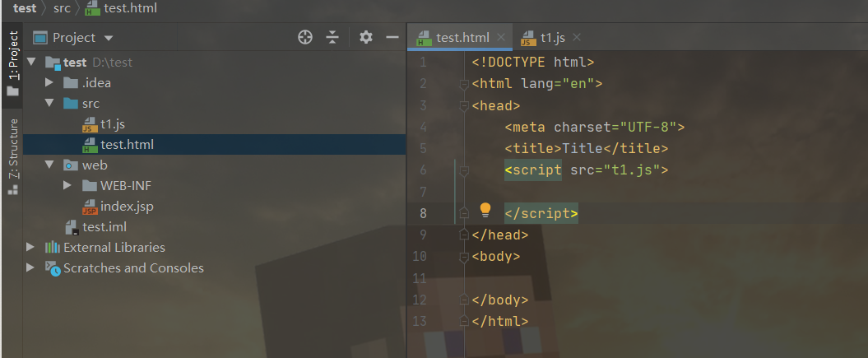868x358 pixels.
Task: Fold the body tag at line 10
Action: click(465, 257)
